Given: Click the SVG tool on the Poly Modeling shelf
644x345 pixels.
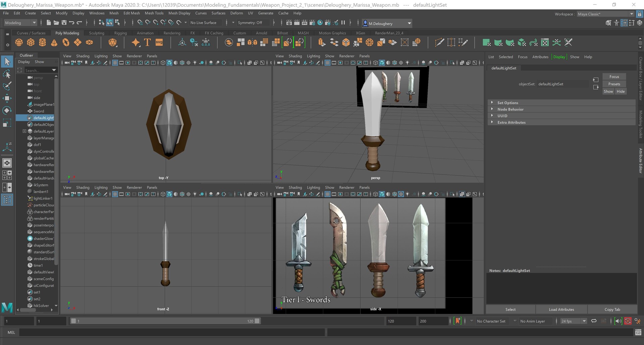Looking at the screenshot, I should tap(159, 42).
